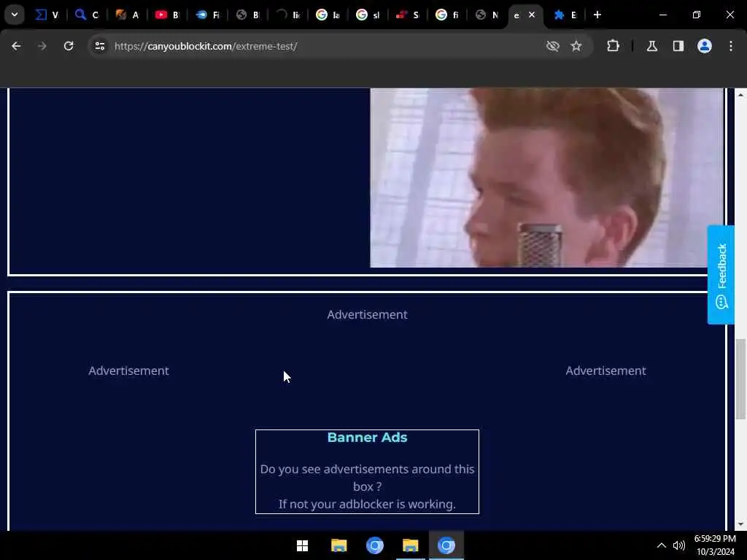Open the Feedback side tab
This screenshot has height=560, width=747.
(721, 275)
